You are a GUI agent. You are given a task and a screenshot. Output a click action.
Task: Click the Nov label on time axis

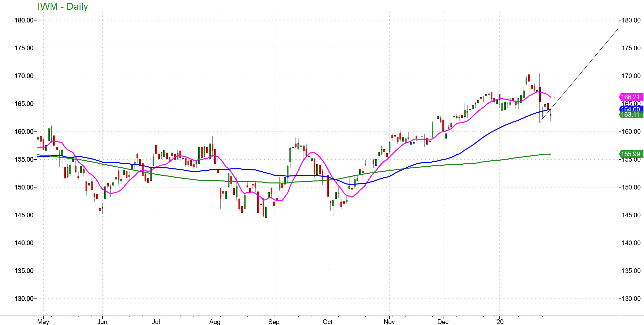coord(389,322)
